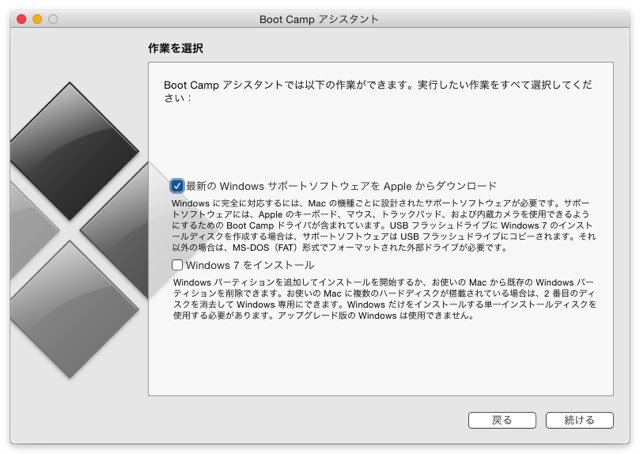Click the description mentioning アップグレード版の Windows
This screenshot has width=640, height=454.
click(x=384, y=299)
